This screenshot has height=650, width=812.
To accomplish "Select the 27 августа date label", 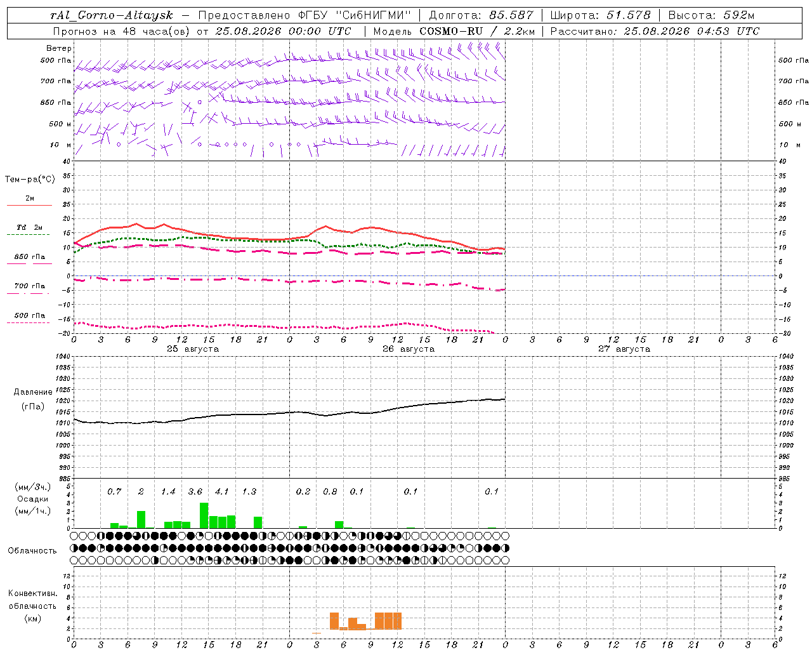I will (x=624, y=349).
